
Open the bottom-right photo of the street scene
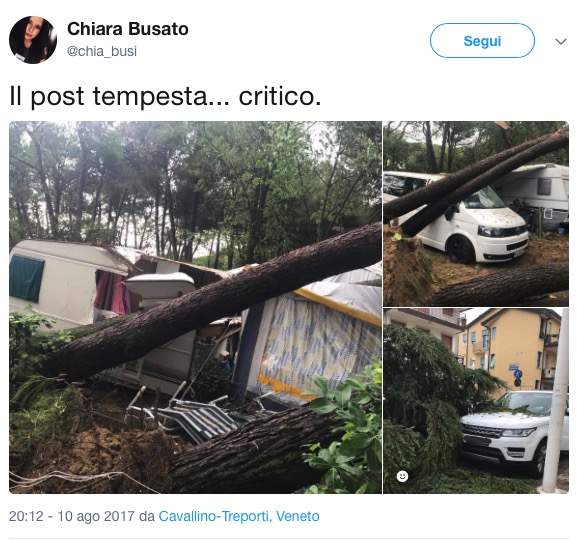(476, 401)
